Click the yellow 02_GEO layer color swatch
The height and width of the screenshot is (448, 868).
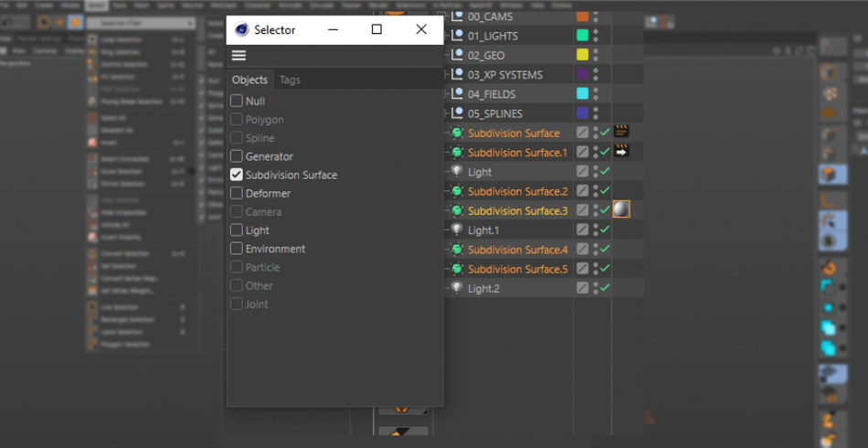(582, 55)
